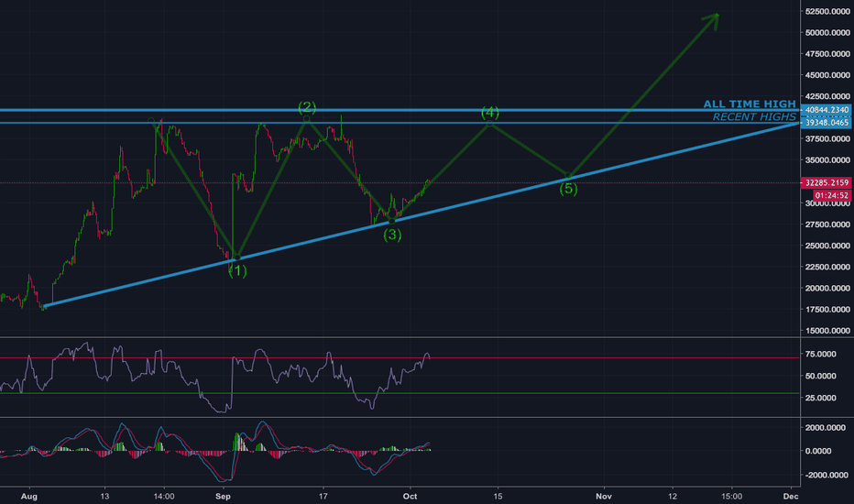Click the 22500.0000 price axis value

point(827,267)
